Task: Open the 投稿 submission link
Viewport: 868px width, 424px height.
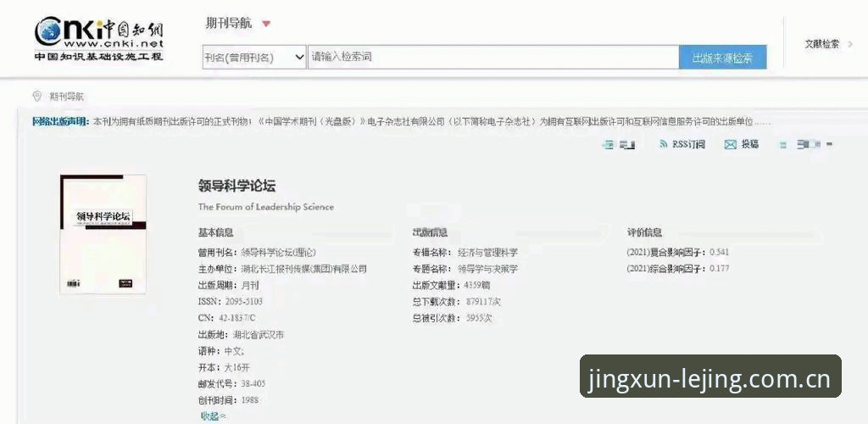Action: point(750,144)
